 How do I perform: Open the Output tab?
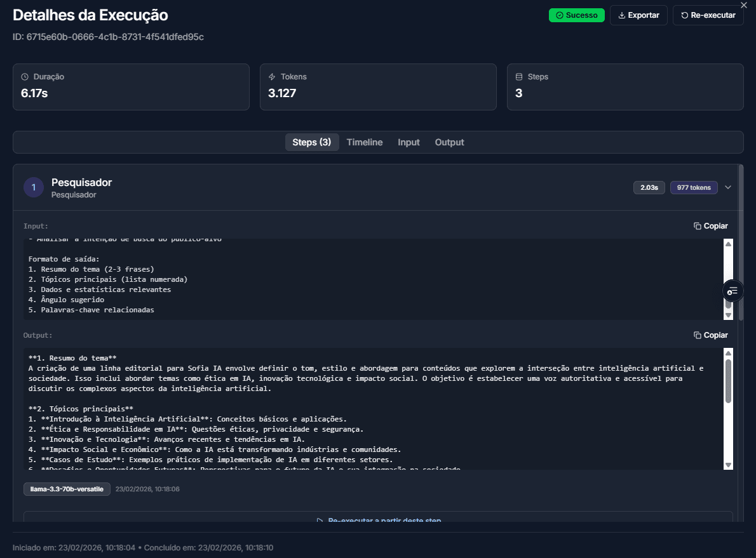coord(449,142)
